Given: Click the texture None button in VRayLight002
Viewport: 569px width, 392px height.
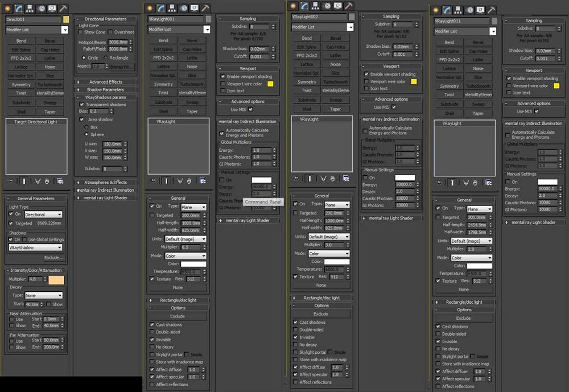Looking at the screenshot, I should coord(321,285).
